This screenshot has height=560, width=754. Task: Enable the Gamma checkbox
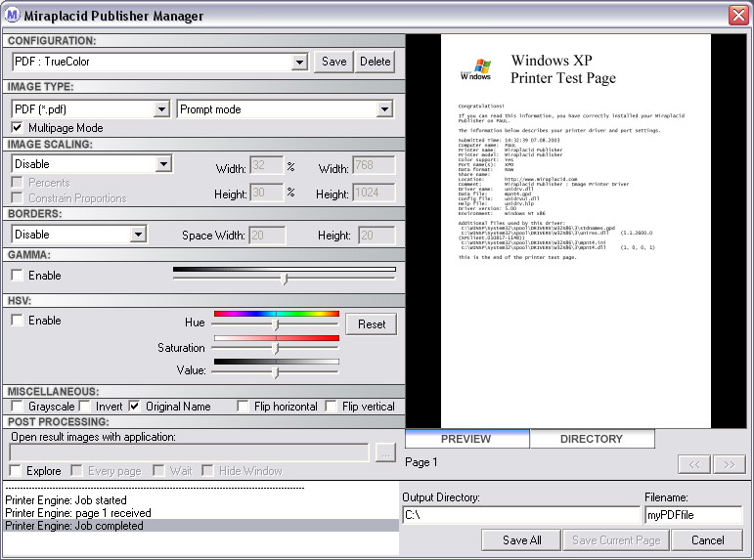[x=17, y=276]
